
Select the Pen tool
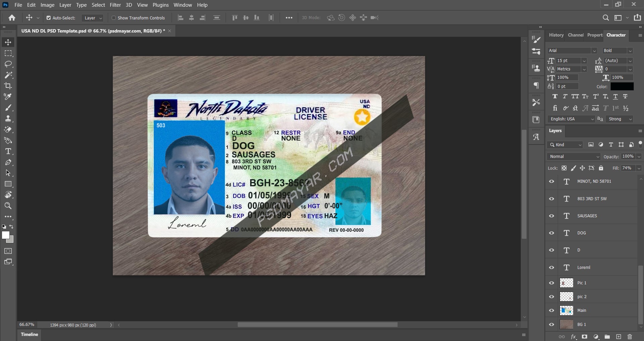click(8, 162)
